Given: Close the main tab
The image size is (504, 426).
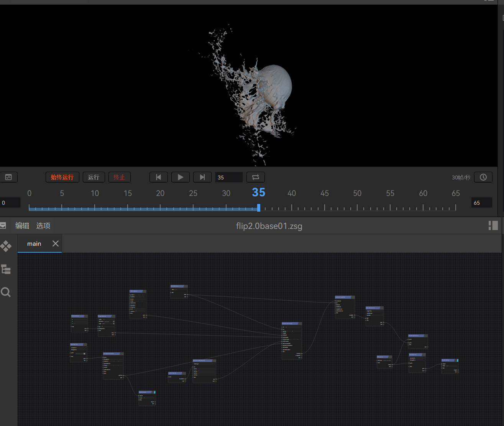Looking at the screenshot, I should 56,244.
